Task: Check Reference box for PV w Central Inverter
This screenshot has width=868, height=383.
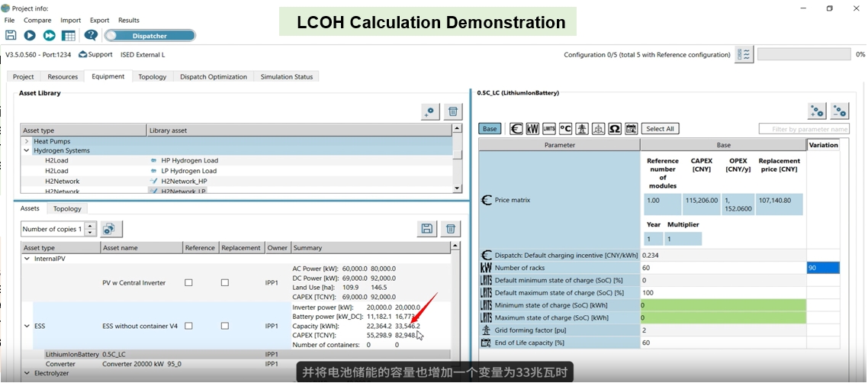Action: click(188, 282)
